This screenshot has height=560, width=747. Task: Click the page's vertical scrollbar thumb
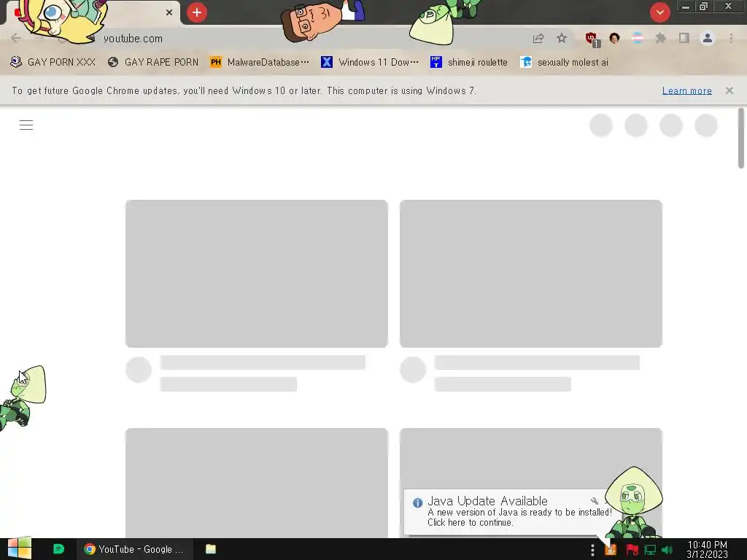tap(741, 138)
